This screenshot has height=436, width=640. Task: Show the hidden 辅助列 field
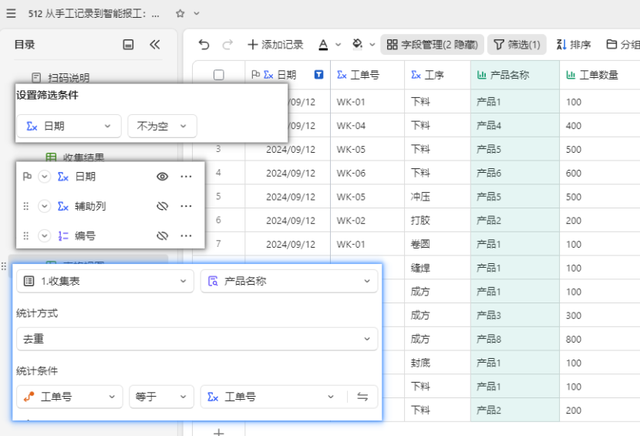pos(162,206)
